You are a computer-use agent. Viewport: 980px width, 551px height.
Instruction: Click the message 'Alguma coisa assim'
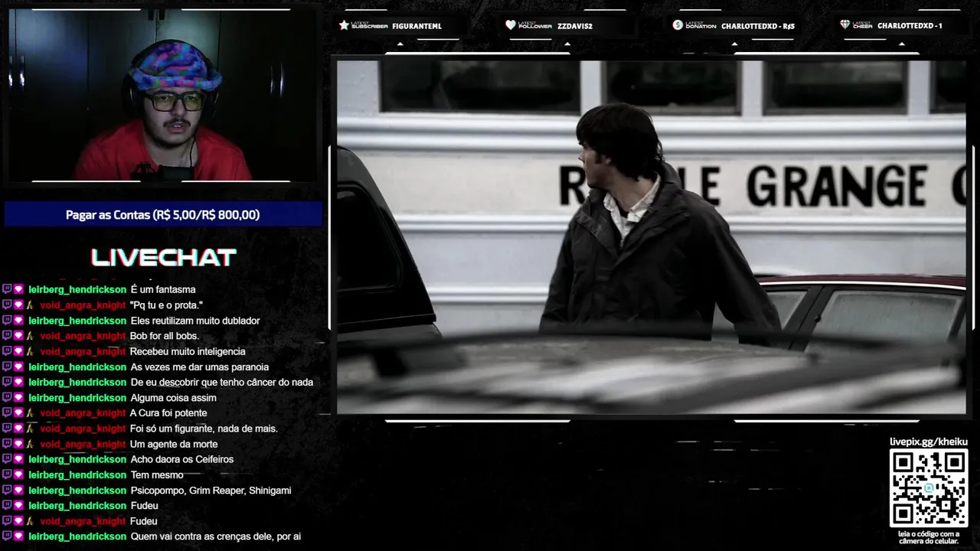[174, 397]
